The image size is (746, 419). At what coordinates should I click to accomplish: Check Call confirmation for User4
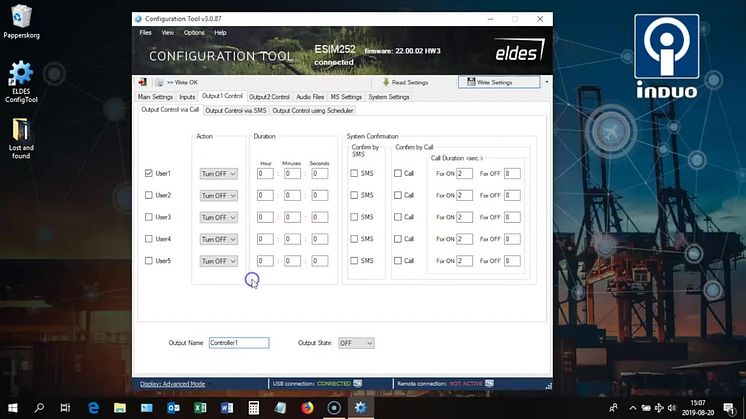[x=398, y=239]
